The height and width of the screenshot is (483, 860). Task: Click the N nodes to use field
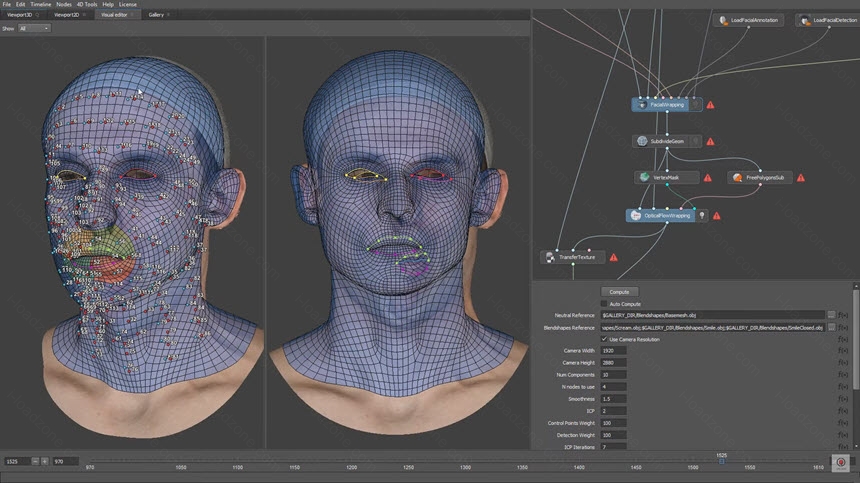pos(613,387)
